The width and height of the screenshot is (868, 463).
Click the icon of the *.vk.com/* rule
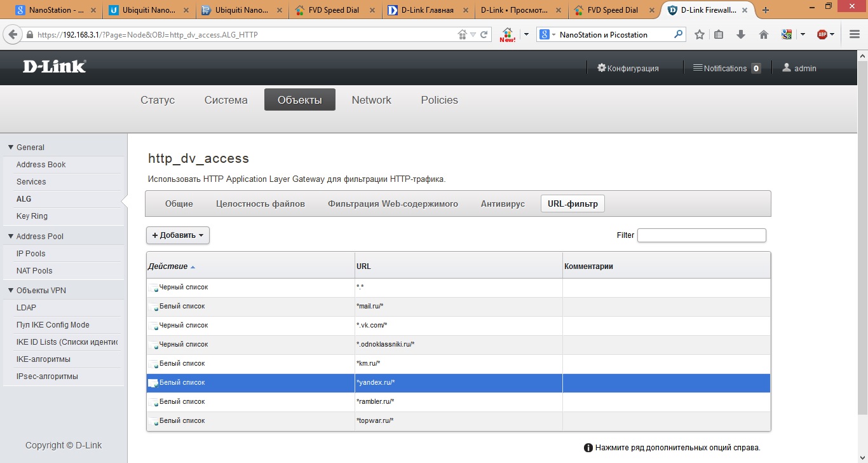pyautogui.click(x=153, y=326)
